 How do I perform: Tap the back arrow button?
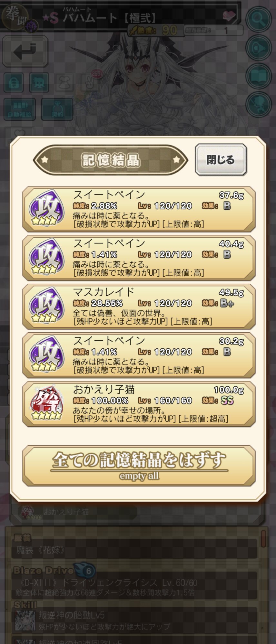click(25, 51)
